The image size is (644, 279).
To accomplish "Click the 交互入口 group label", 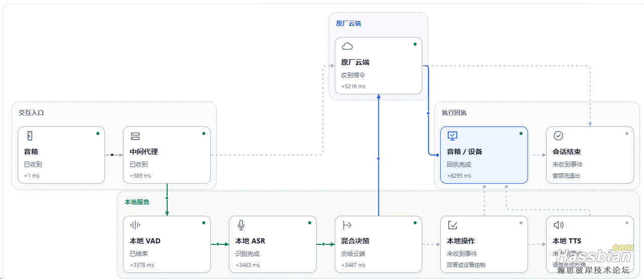I will click(x=31, y=113).
